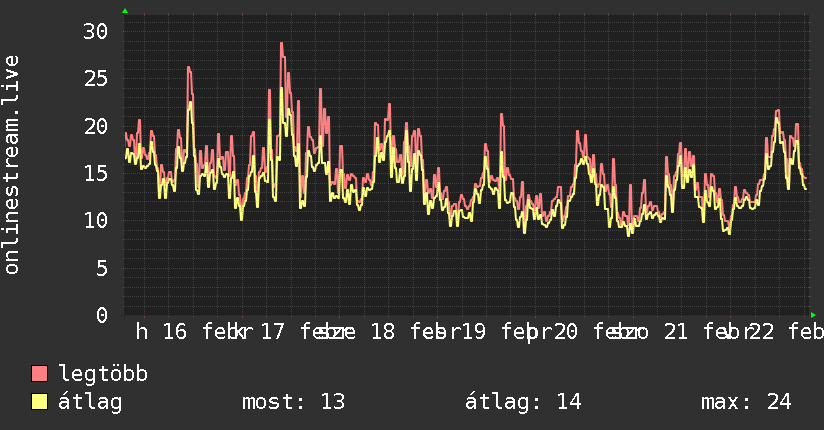824x430 pixels.
Task: Click the y-axis label 10
Action: point(95,220)
